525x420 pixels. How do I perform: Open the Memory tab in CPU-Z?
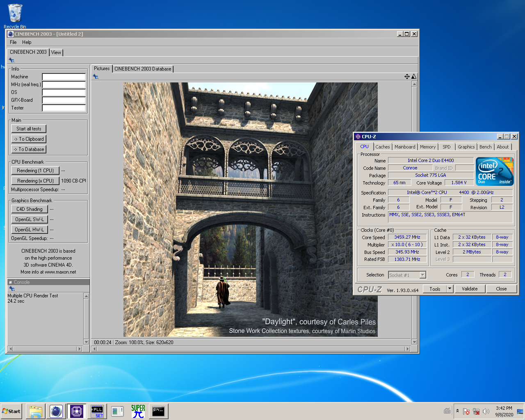point(428,147)
